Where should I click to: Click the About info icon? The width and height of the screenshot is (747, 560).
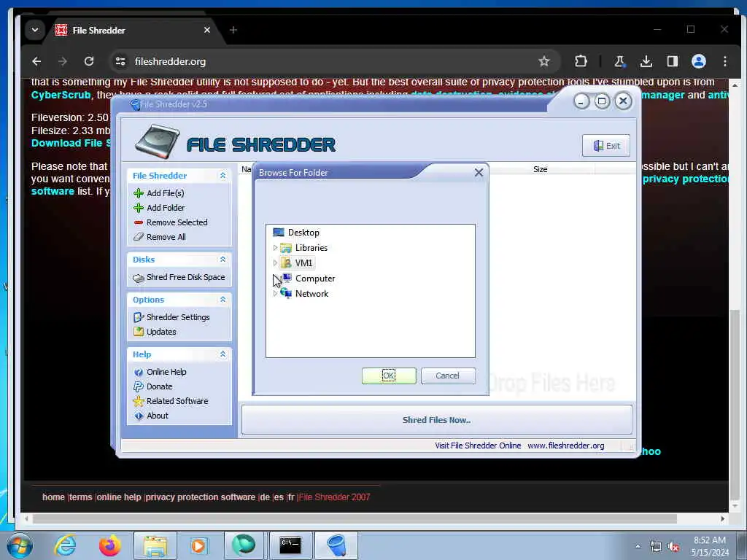139,416
